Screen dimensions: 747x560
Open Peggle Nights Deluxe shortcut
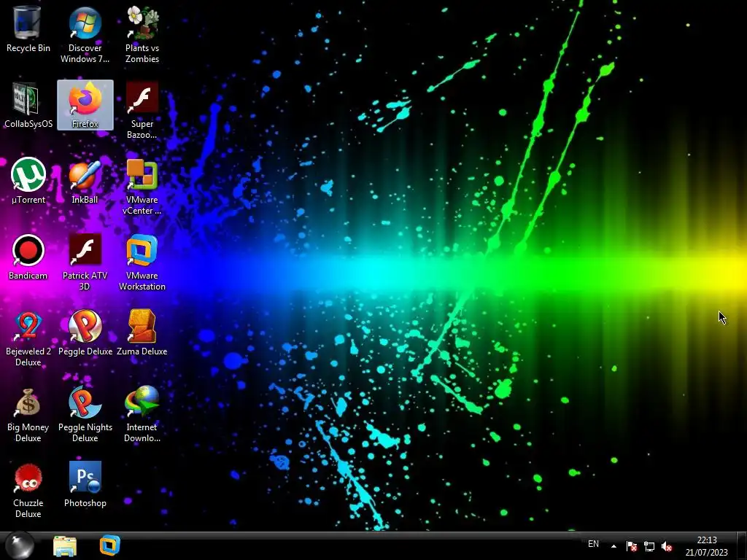tap(85, 413)
